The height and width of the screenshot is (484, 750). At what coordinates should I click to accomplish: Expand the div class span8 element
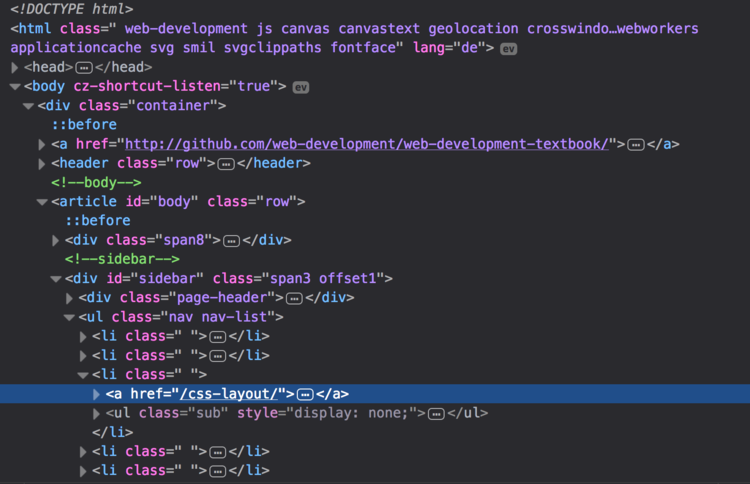pyautogui.click(x=55, y=240)
